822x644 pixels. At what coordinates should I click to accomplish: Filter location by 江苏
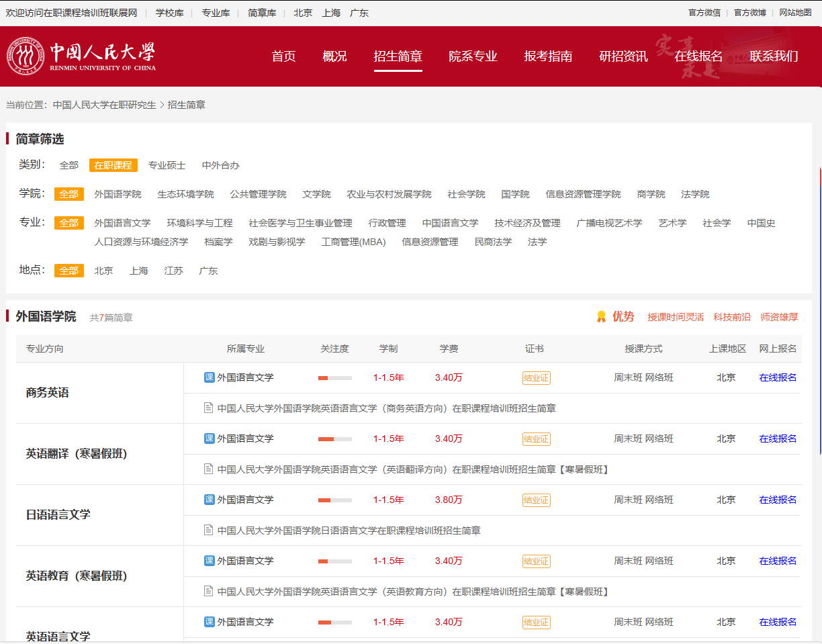(x=173, y=271)
